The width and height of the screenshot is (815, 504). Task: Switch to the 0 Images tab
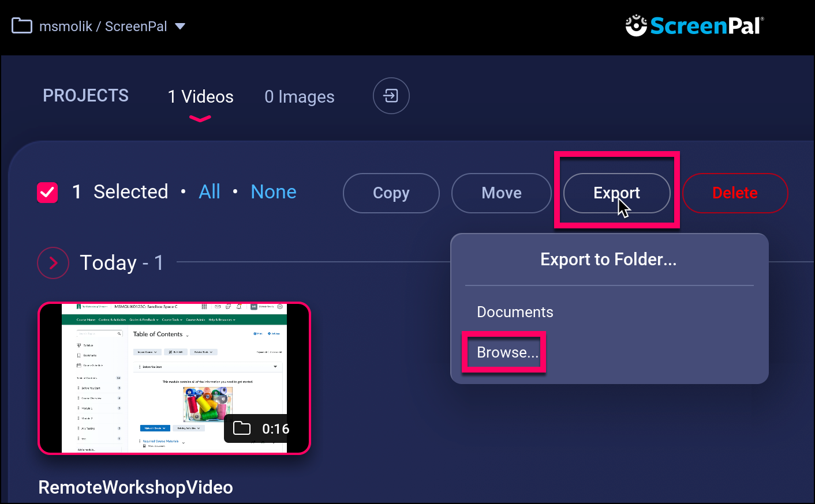point(299,97)
